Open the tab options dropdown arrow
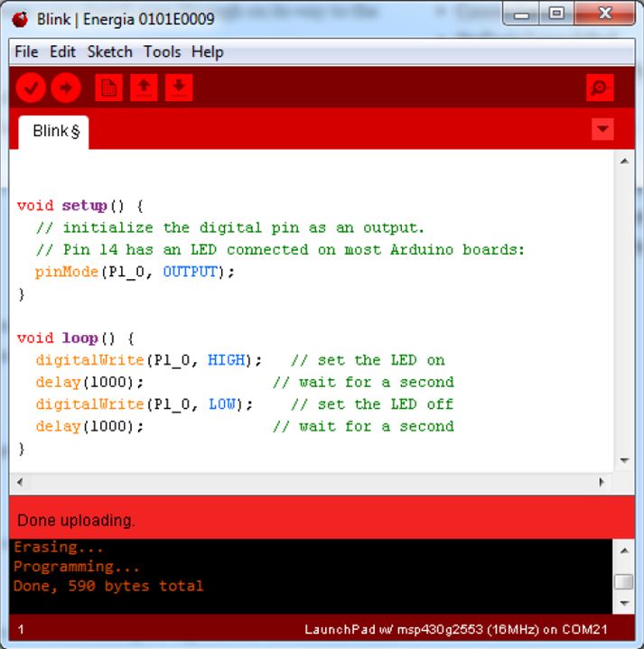Viewport: 644px width, 649px height. pyautogui.click(x=602, y=129)
